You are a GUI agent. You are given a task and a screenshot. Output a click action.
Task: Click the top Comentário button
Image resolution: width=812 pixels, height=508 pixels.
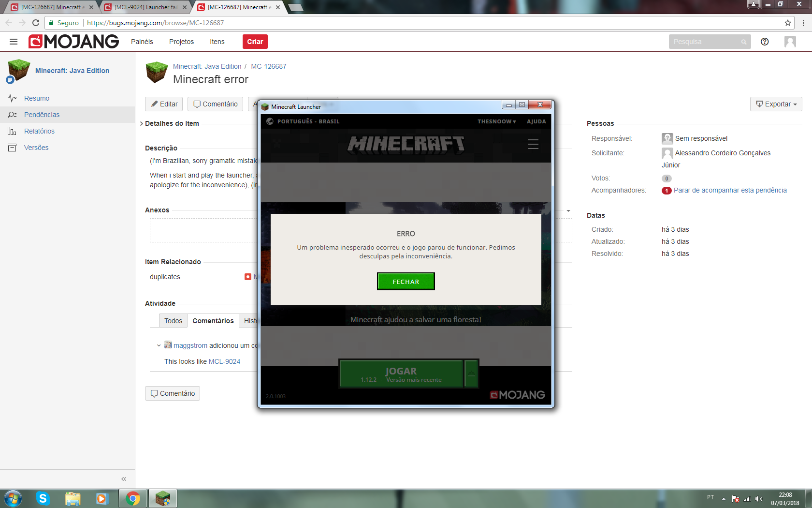(215, 104)
